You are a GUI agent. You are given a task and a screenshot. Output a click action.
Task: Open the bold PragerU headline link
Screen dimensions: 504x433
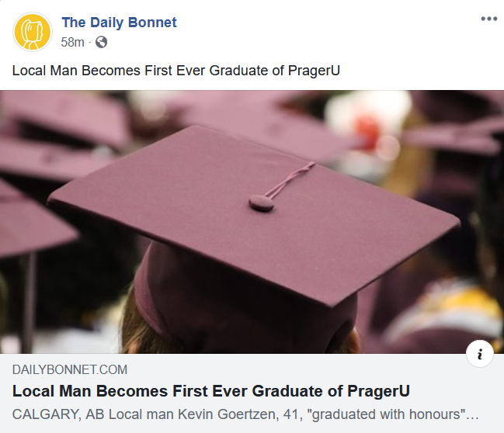(x=211, y=391)
